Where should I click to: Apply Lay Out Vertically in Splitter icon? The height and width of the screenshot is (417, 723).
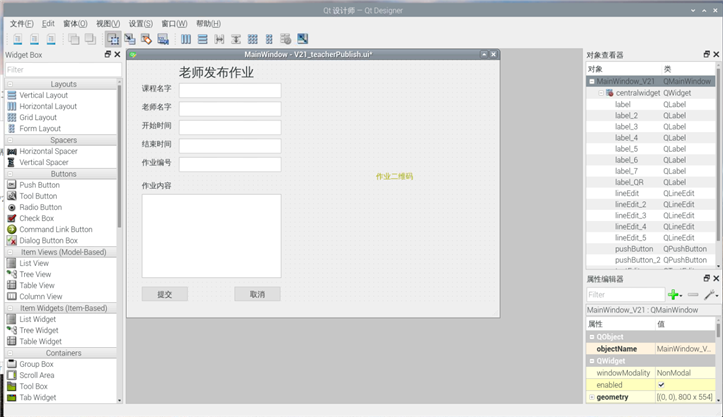point(236,39)
